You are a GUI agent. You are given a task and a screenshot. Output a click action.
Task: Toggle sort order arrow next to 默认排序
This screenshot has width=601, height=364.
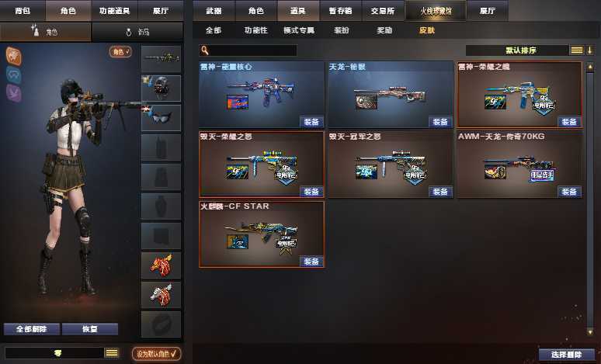coord(590,50)
